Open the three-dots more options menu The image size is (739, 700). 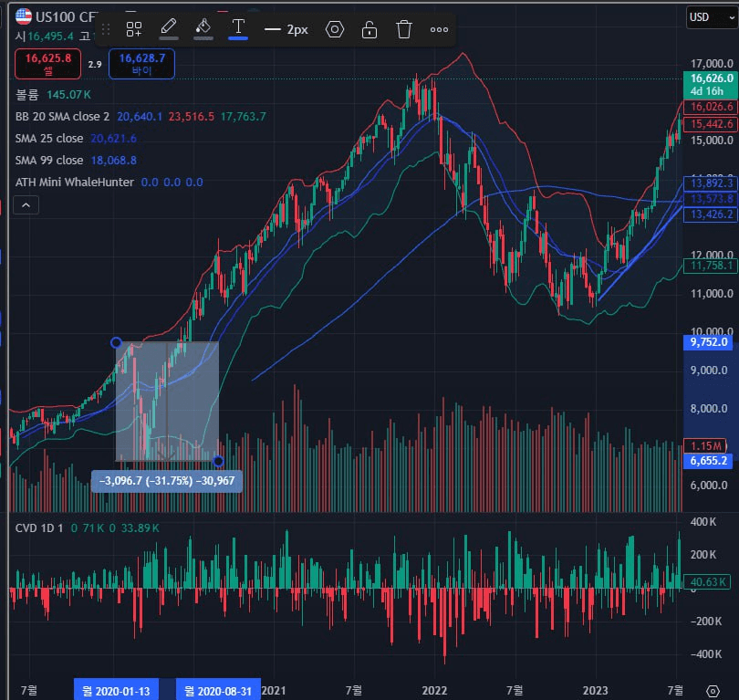point(439,29)
